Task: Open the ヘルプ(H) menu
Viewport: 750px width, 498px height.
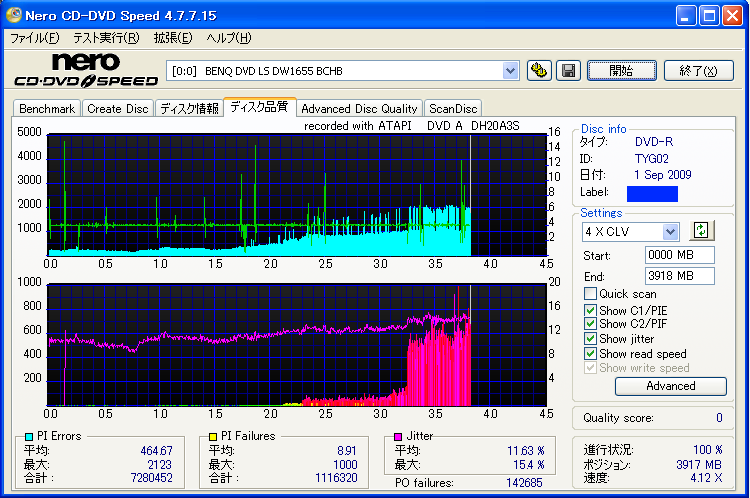Action: [x=229, y=38]
